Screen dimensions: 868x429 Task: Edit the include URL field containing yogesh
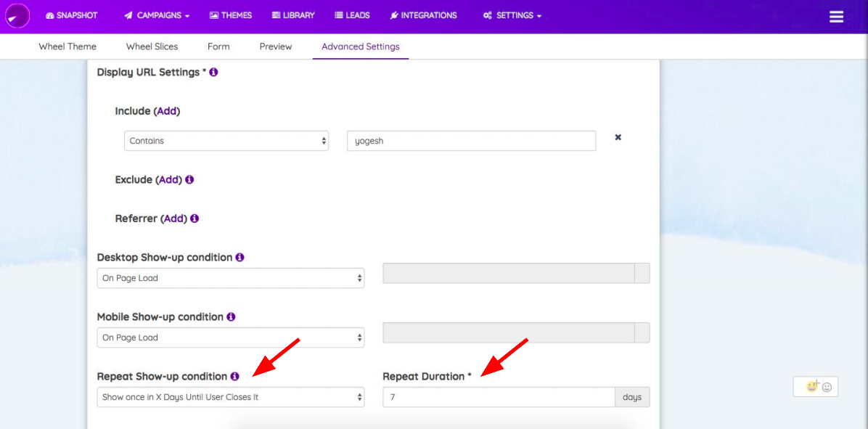click(x=472, y=141)
